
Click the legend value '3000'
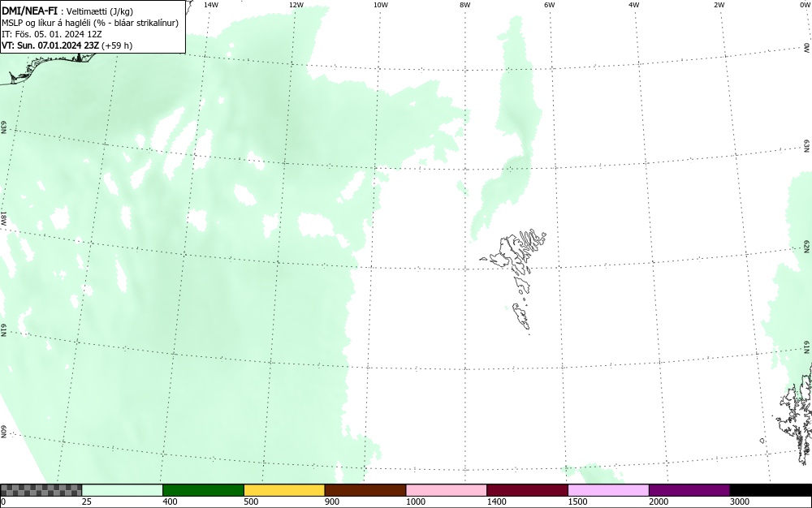click(740, 502)
